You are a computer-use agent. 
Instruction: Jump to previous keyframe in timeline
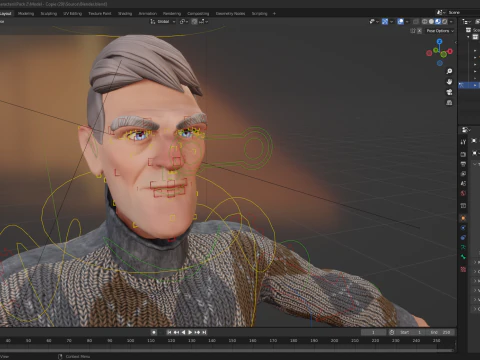176,332
